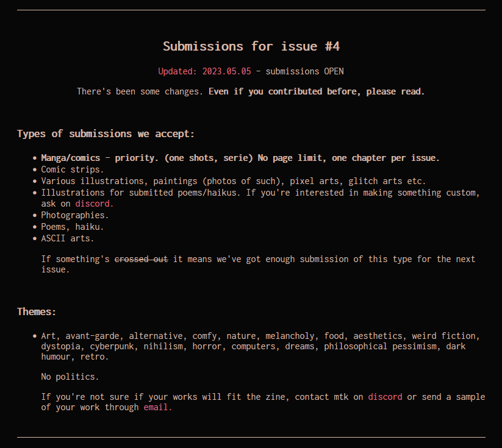Click the 'No politics.' line
Screen dimensions: 502x448
[70, 377]
